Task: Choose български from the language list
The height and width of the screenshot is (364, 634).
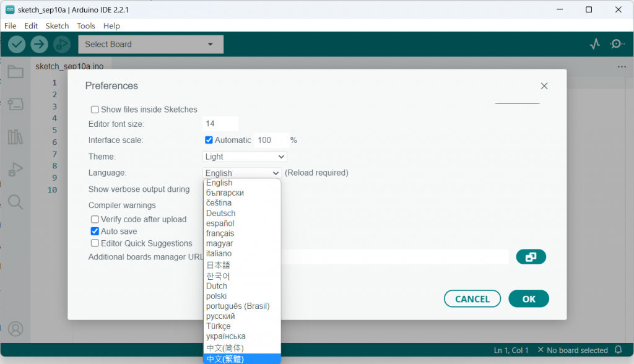Action: (242, 193)
